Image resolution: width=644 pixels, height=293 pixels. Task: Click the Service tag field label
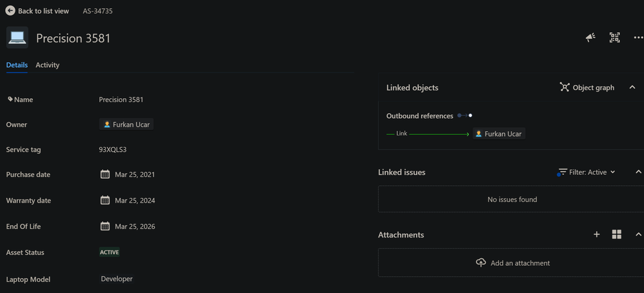(x=23, y=150)
